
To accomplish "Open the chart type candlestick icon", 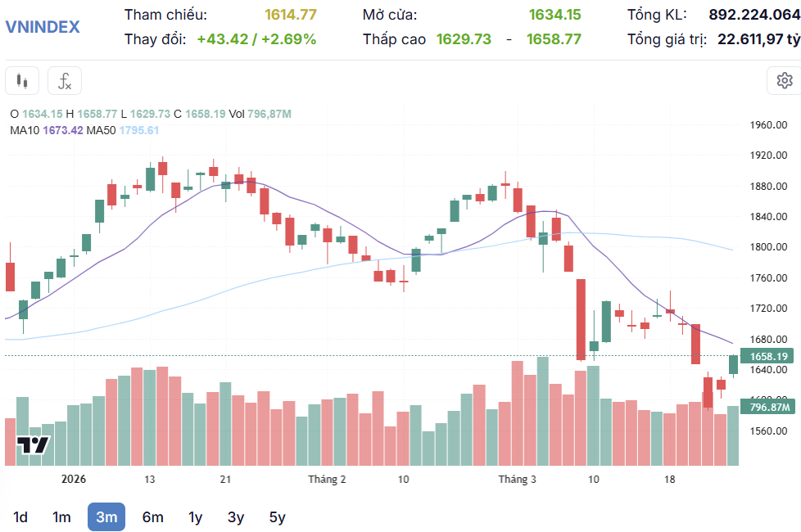I will click(21, 80).
